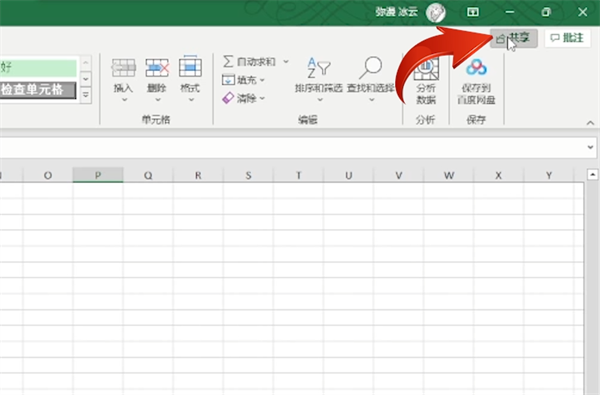Click inside the formula bar field
This screenshot has height=395, width=600.
point(293,147)
